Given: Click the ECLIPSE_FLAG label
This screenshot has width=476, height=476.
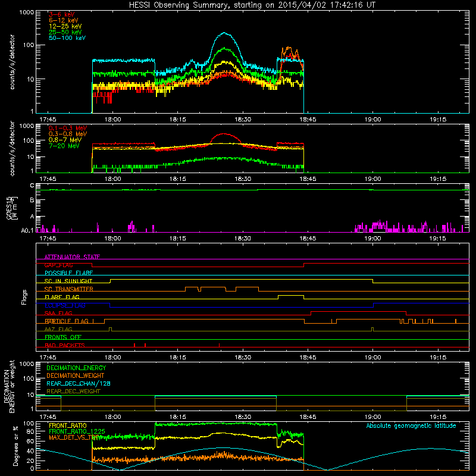Looking at the screenshot, I should [65, 305].
